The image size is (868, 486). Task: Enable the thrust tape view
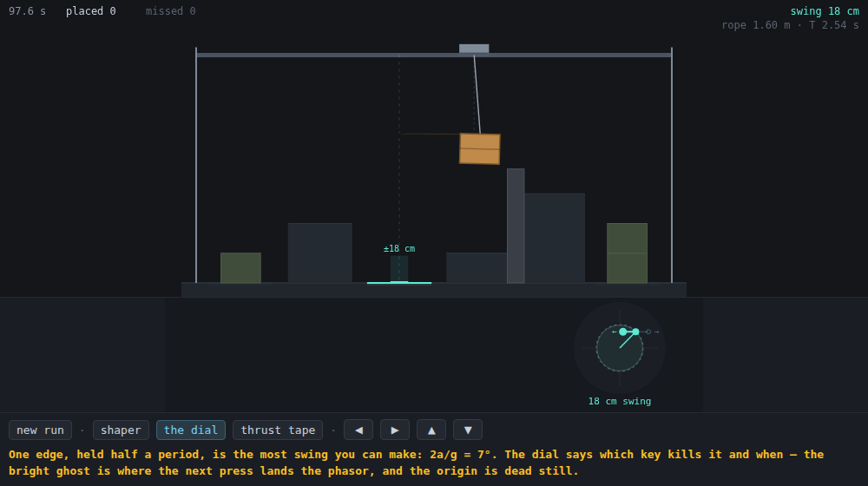(278, 430)
